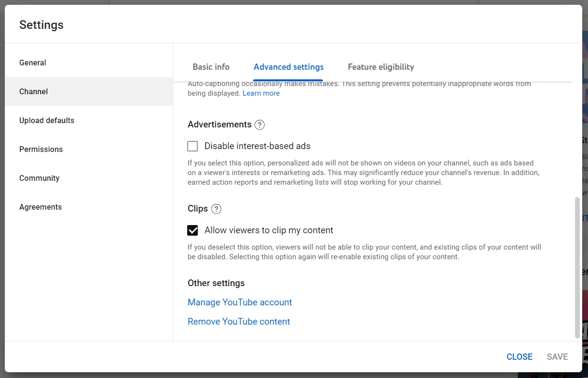Follow the Learn more link about auto-captioning
The height and width of the screenshot is (378, 588).
click(x=261, y=93)
